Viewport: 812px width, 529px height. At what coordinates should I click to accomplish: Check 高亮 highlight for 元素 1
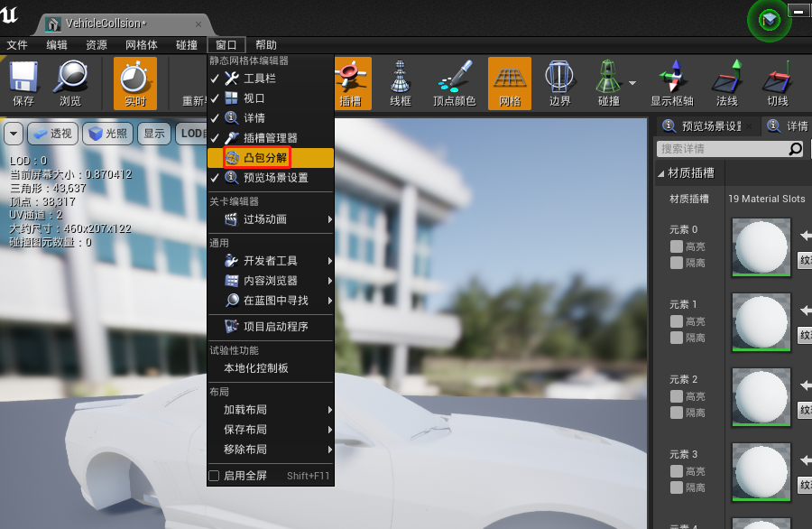click(677, 321)
